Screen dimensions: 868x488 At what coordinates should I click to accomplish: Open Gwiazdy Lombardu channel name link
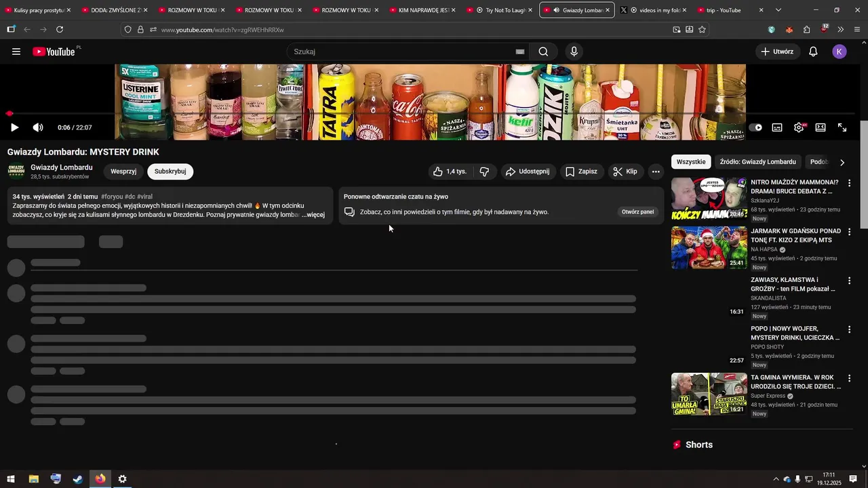tap(62, 167)
